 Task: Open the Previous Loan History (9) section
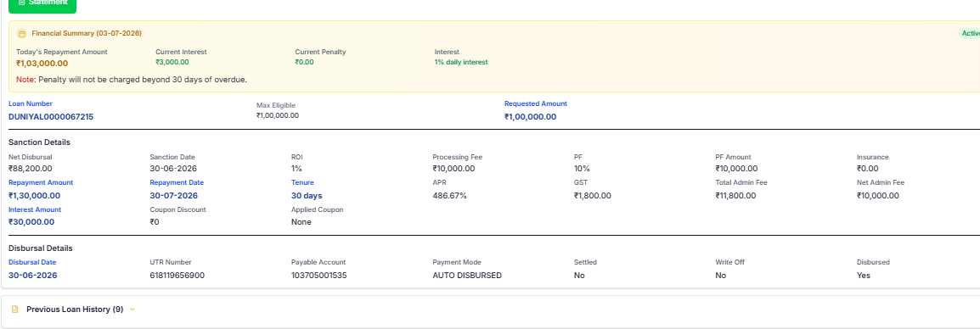pyautogui.click(x=75, y=309)
